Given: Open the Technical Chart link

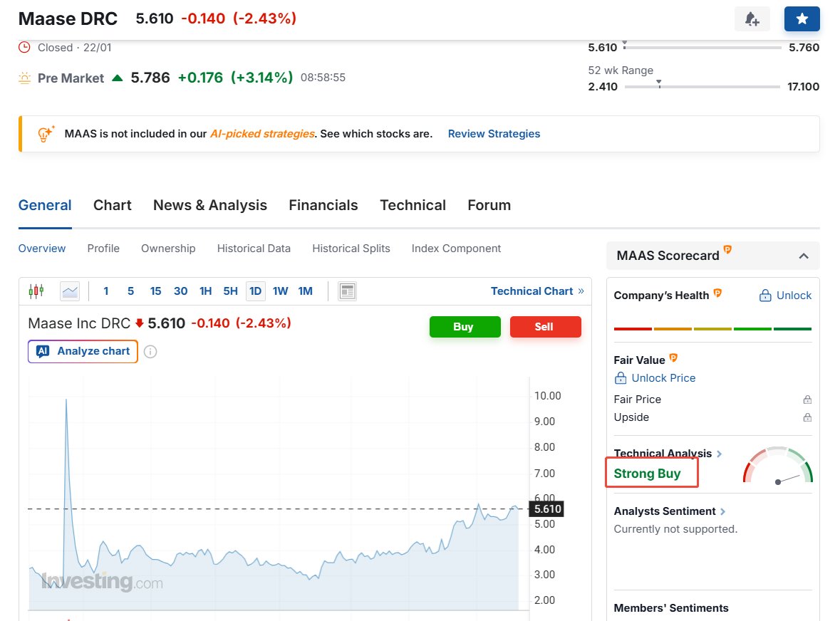Looking at the screenshot, I should [537, 291].
